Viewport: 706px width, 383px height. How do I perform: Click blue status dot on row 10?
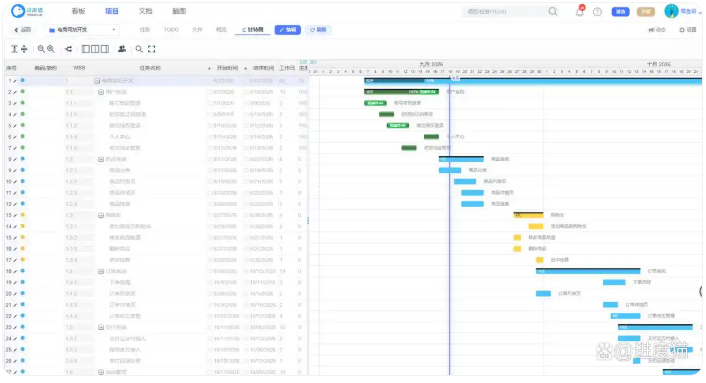click(23, 181)
